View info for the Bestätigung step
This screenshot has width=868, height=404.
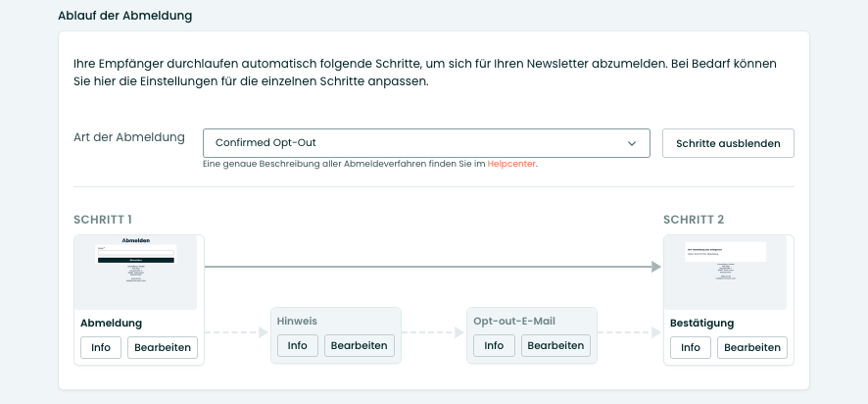click(691, 347)
